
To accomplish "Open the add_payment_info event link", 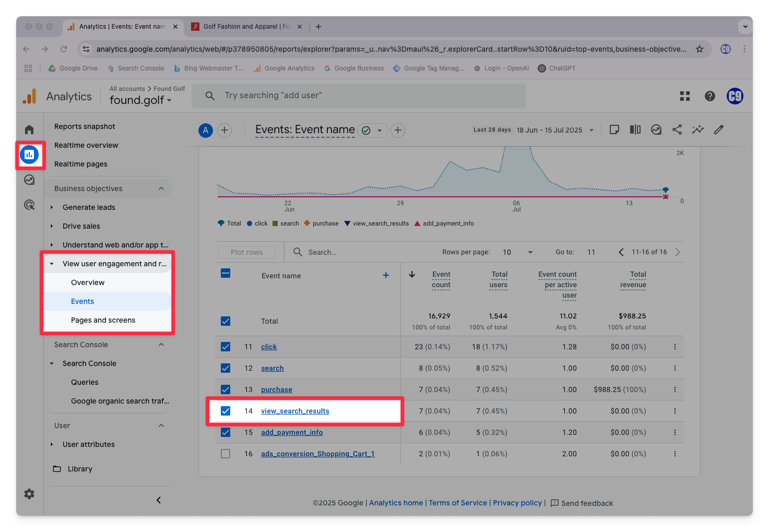I will pyautogui.click(x=292, y=432).
